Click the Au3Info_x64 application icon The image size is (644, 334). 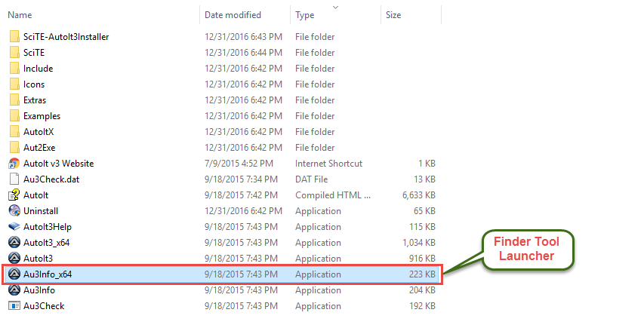point(14,274)
